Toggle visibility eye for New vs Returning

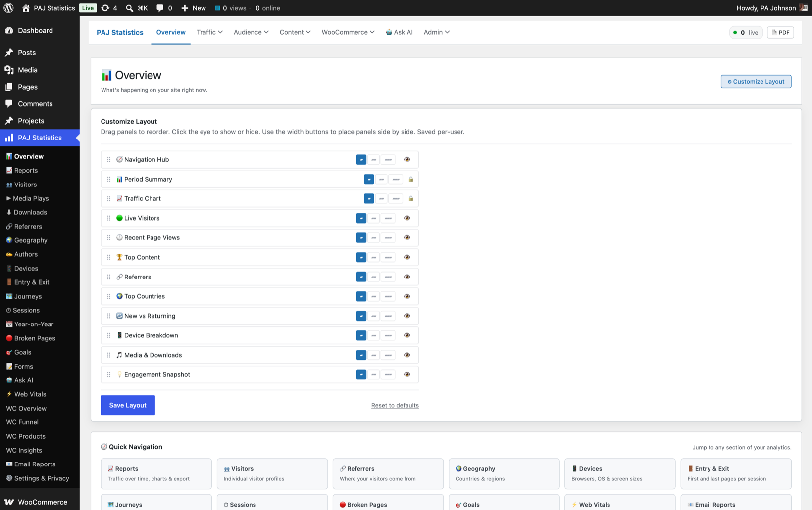[x=407, y=316]
